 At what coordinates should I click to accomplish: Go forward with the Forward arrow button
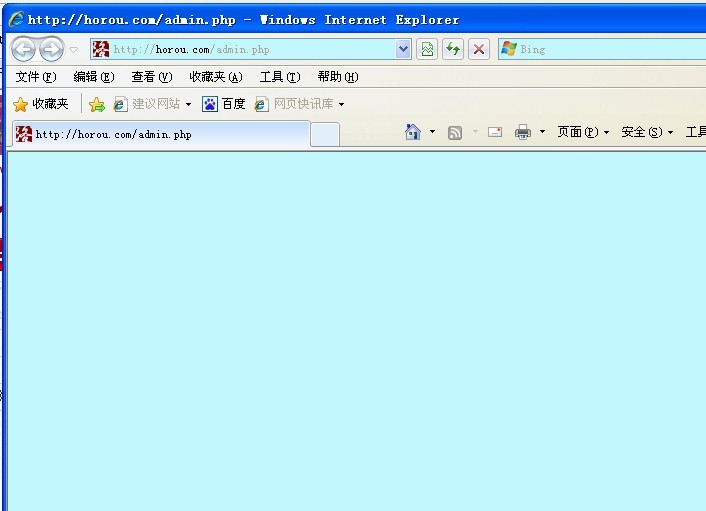click(51, 49)
